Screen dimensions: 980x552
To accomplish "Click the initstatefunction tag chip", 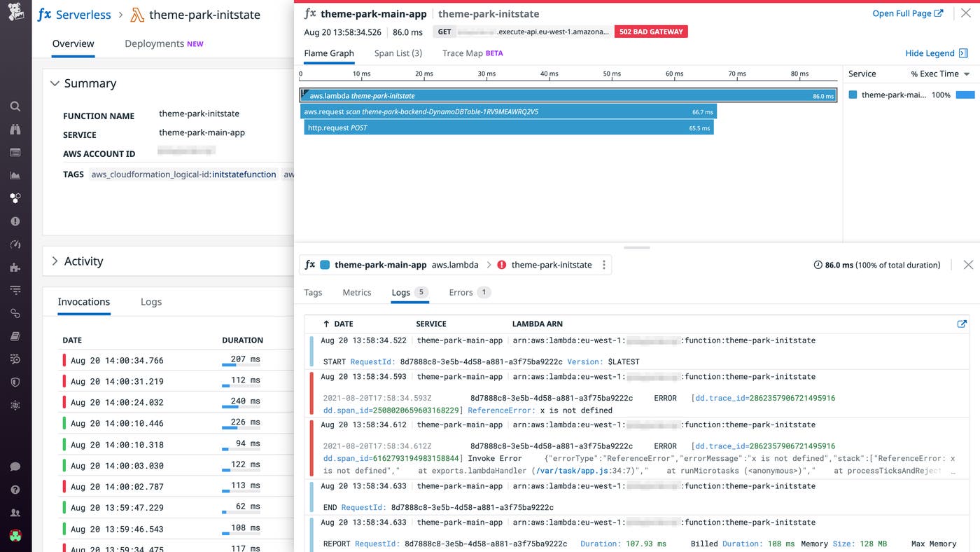I will click(183, 174).
